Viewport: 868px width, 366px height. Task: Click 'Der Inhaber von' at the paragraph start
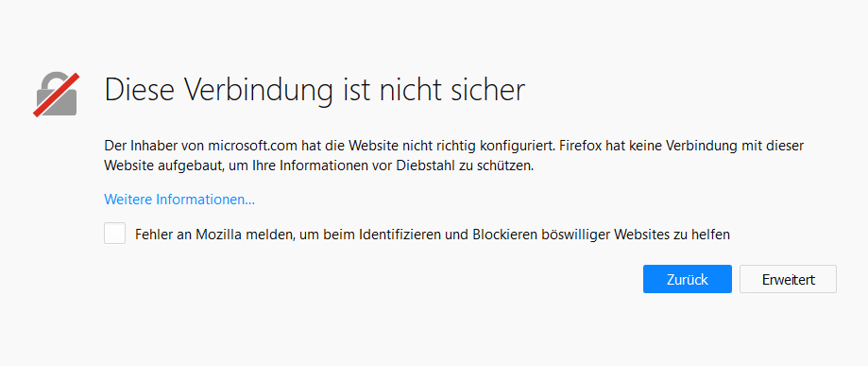154,147
